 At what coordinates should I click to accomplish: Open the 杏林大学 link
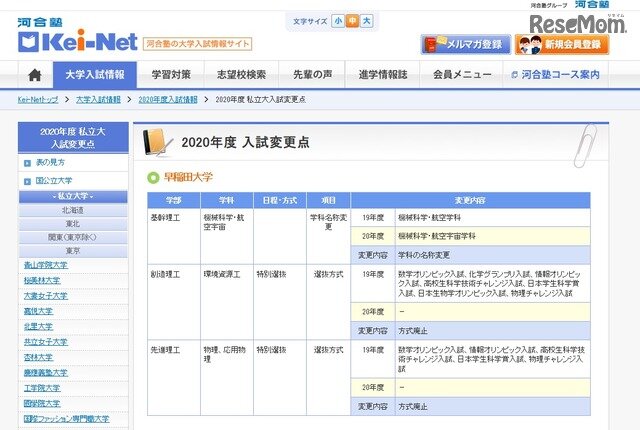tap(38, 357)
